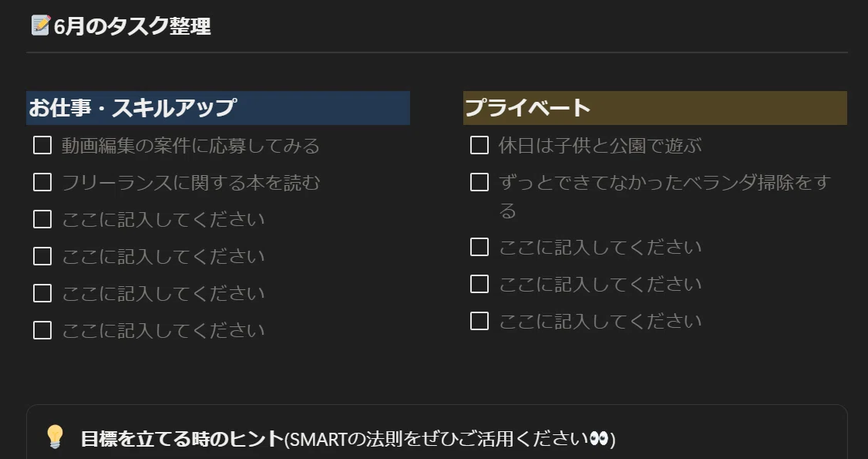
Task: Check the フリーランスに関する本を読む checkbox
Action: pyautogui.click(x=42, y=182)
